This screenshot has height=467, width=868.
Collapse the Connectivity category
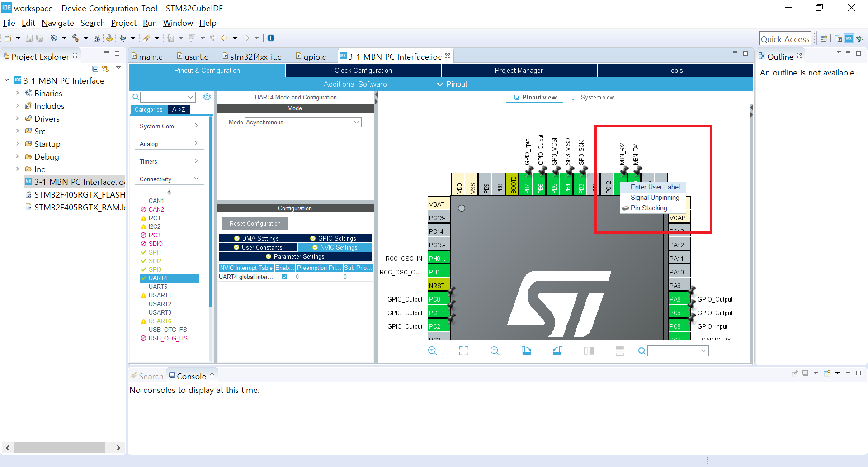(169, 179)
